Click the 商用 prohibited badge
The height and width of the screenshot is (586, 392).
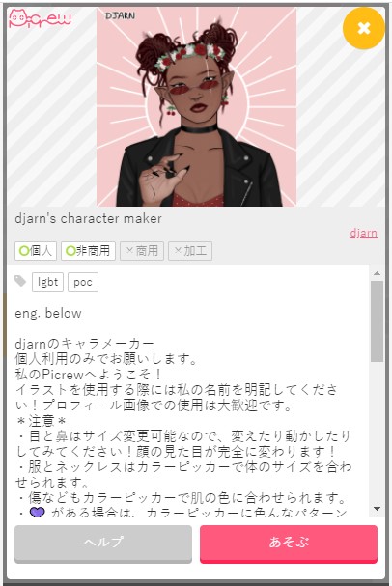[x=142, y=251]
